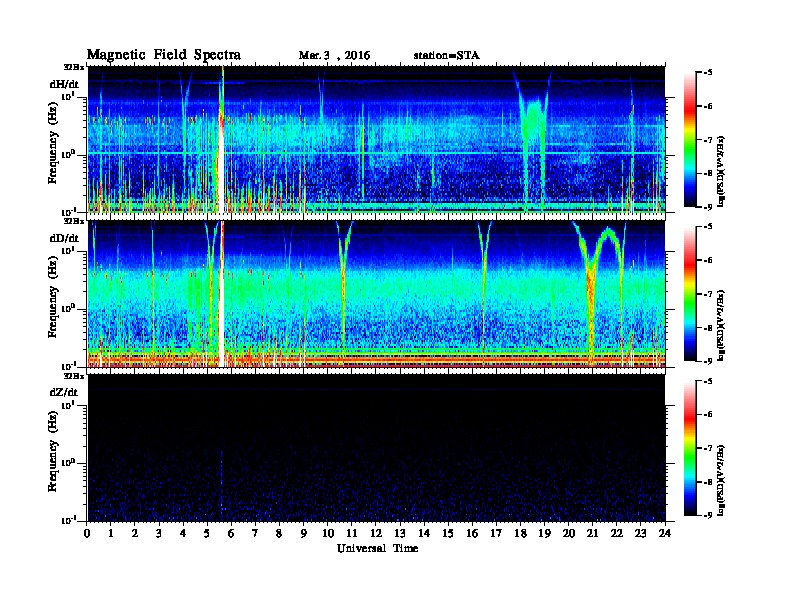Screen dimensions: 792x612
Task: Click hour tick label "15" on the time axis
Action: (x=448, y=534)
